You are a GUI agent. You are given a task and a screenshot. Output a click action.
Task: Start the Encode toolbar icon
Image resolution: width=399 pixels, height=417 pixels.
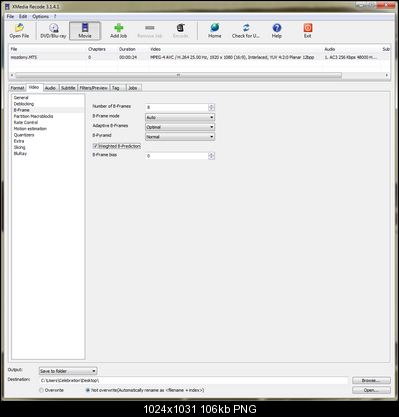pos(180,31)
